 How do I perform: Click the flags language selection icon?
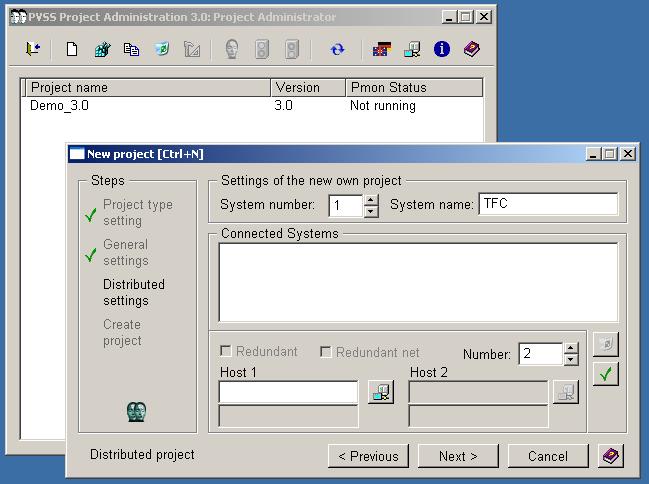[382, 49]
